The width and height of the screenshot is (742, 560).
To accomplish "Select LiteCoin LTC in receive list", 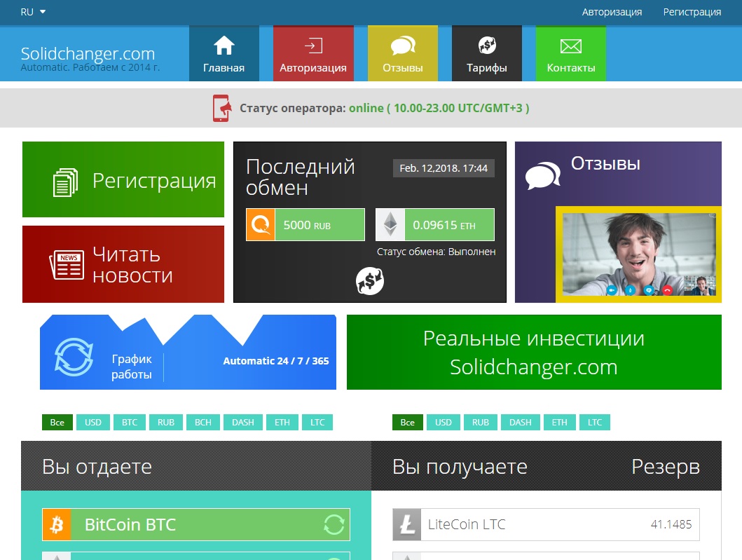I will pyautogui.click(x=546, y=524).
